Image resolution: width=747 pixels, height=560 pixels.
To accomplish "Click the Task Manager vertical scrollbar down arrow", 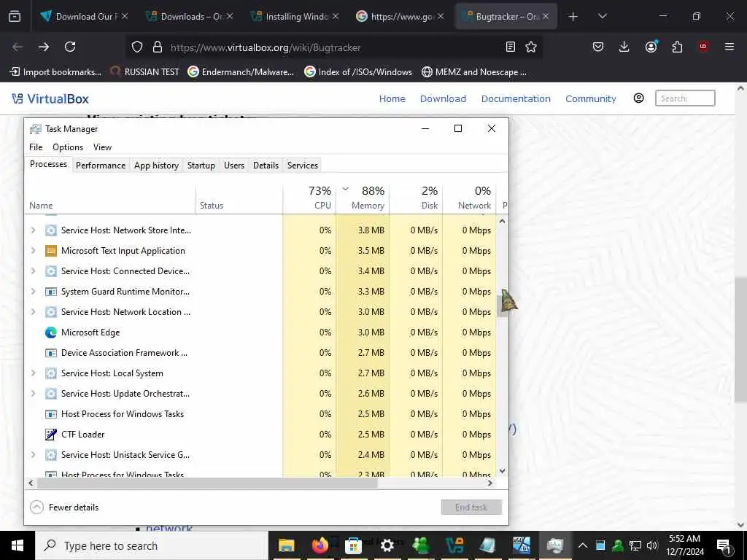I will [502, 470].
